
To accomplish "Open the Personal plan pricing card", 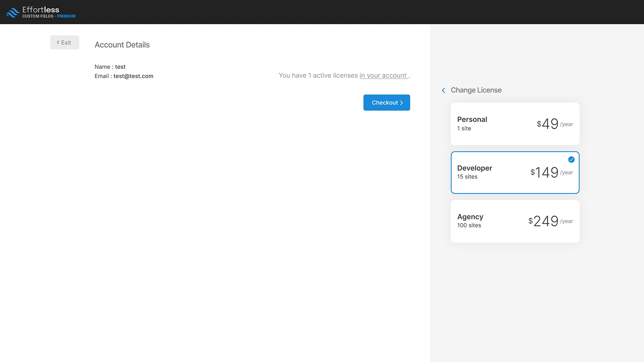I will point(515,123).
